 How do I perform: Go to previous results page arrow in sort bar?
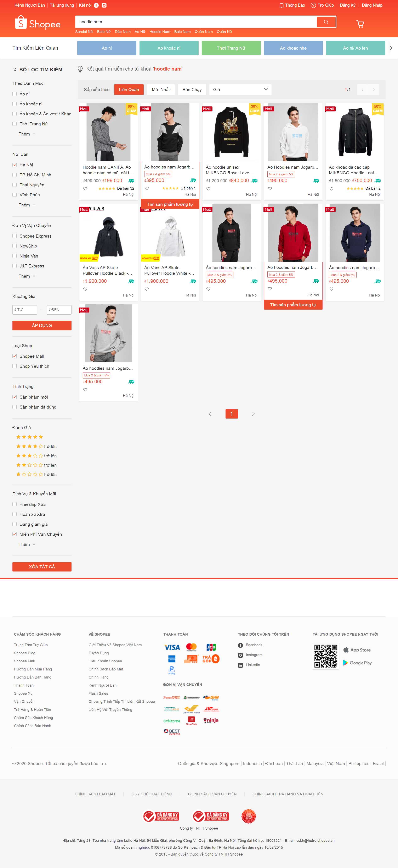point(362,90)
